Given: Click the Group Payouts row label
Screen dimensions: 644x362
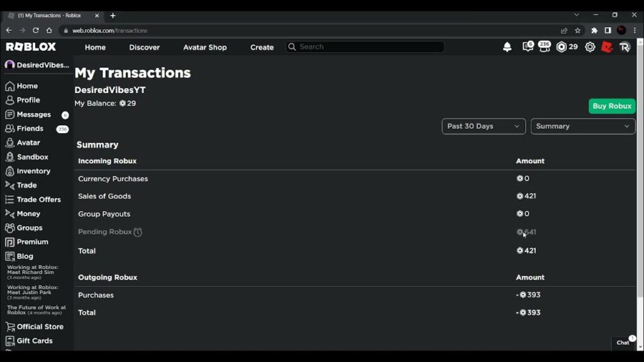Looking at the screenshot, I should pos(104,214).
